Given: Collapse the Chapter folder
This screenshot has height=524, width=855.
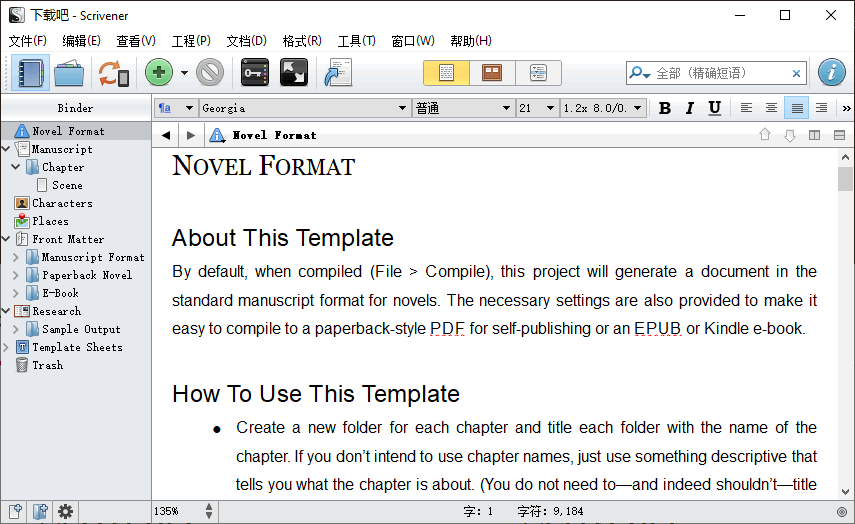Looking at the screenshot, I should (16, 167).
